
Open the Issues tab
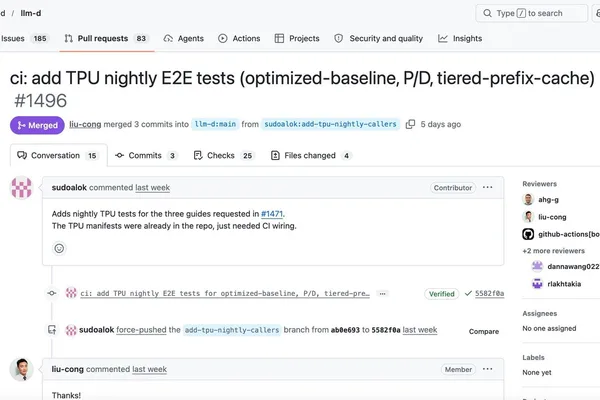(x=24, y=38)
